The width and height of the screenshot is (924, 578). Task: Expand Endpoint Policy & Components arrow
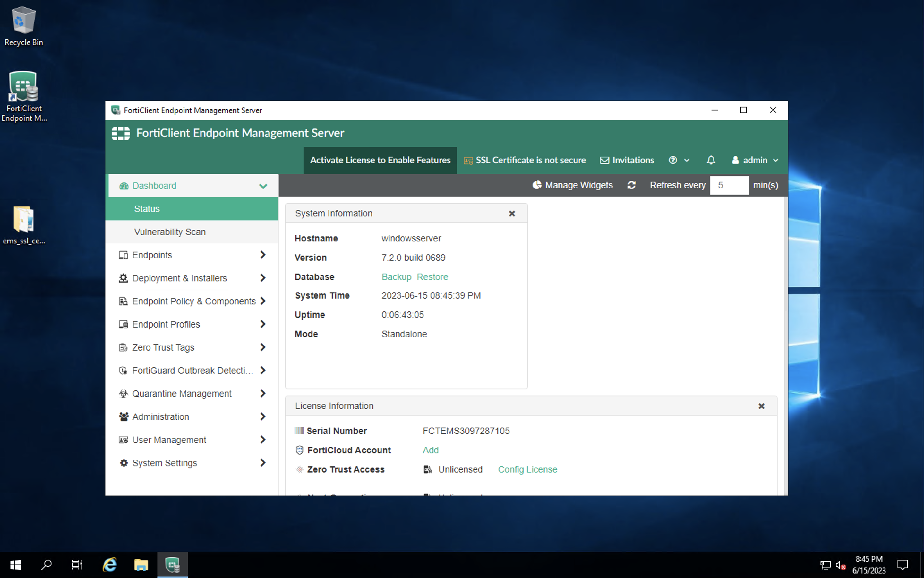point(263,301)
